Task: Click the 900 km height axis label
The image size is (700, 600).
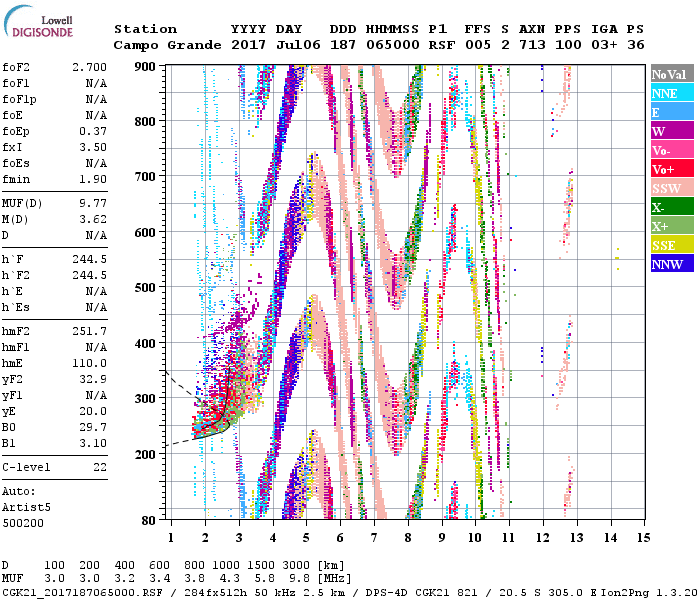Action: pos(148,67)
